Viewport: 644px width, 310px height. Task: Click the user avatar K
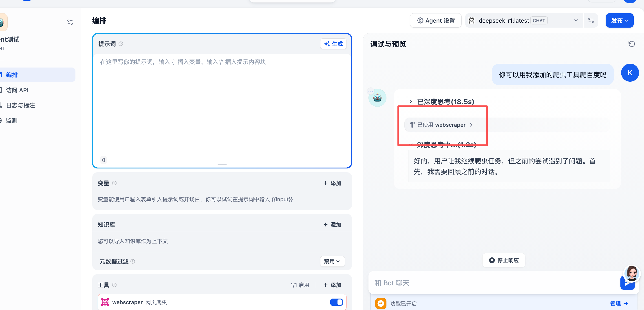pos(630,73)
